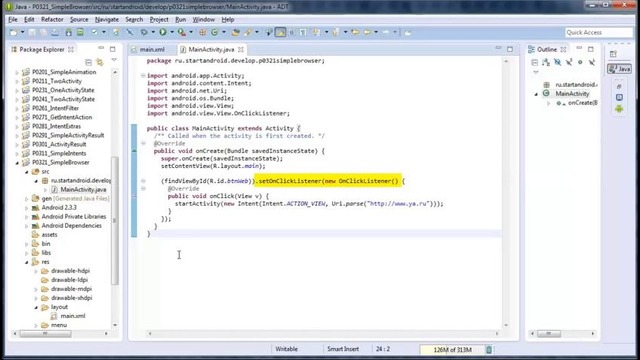Image resolution: width=640 pixels, height=360 pixels.
Task: Collapse the layout folder
Action: [x=36, y=307]
